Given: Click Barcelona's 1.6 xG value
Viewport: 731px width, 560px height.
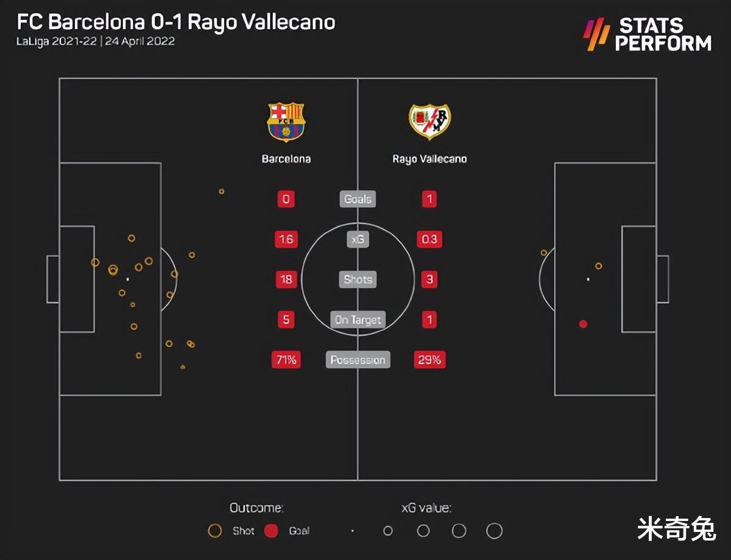Looking at the screenshot, I should click(x=286, y=239).
